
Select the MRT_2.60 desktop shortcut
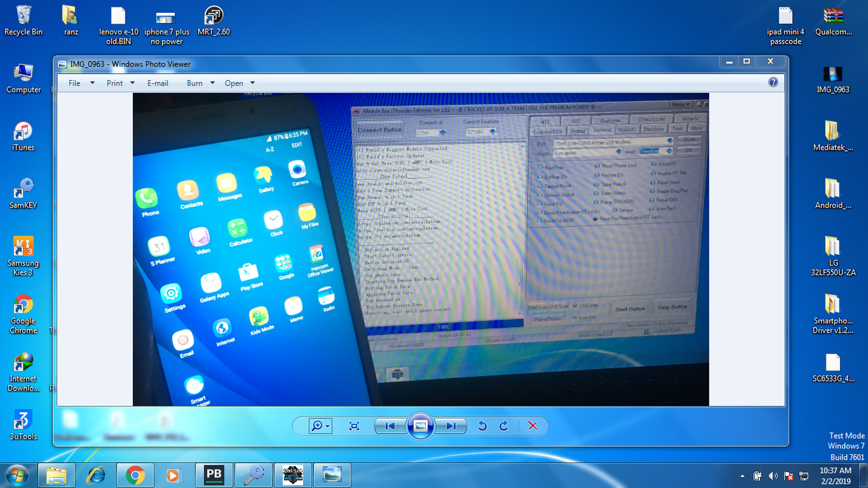click(x=214, y=20)
